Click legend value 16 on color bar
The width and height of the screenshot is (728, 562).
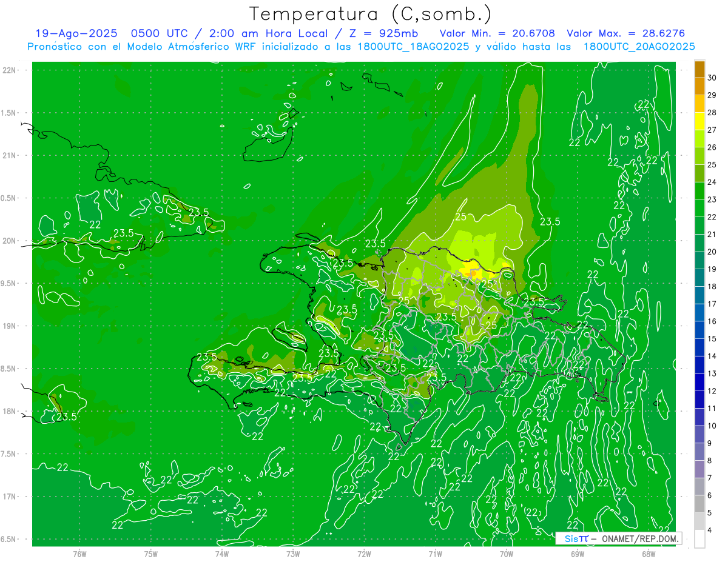(x=712, y=321)
